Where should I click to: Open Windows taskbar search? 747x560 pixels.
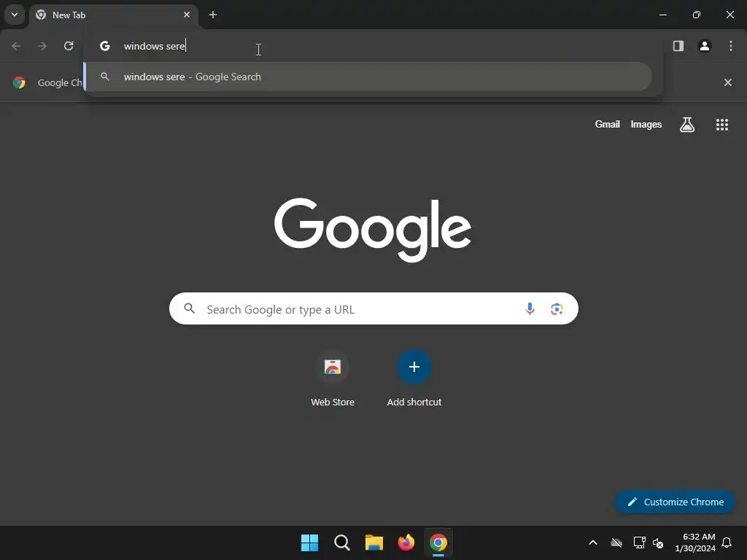341,542
